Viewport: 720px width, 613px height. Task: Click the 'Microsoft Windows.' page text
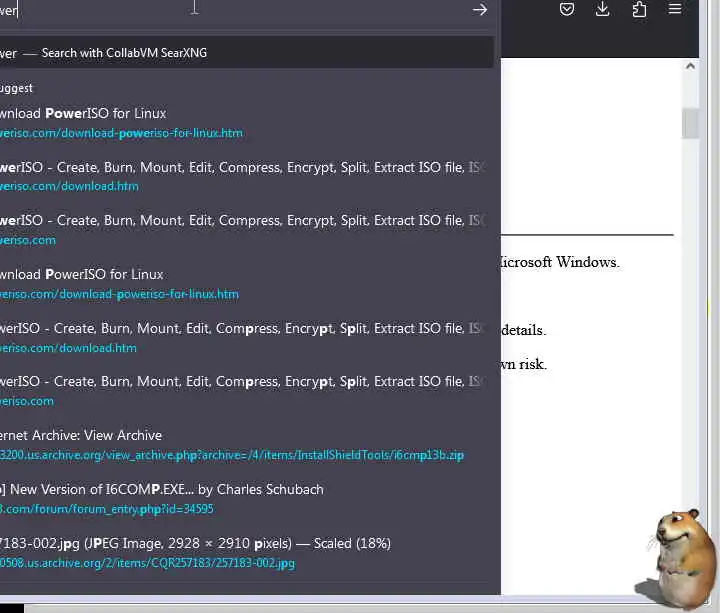[x=560, y=262]
